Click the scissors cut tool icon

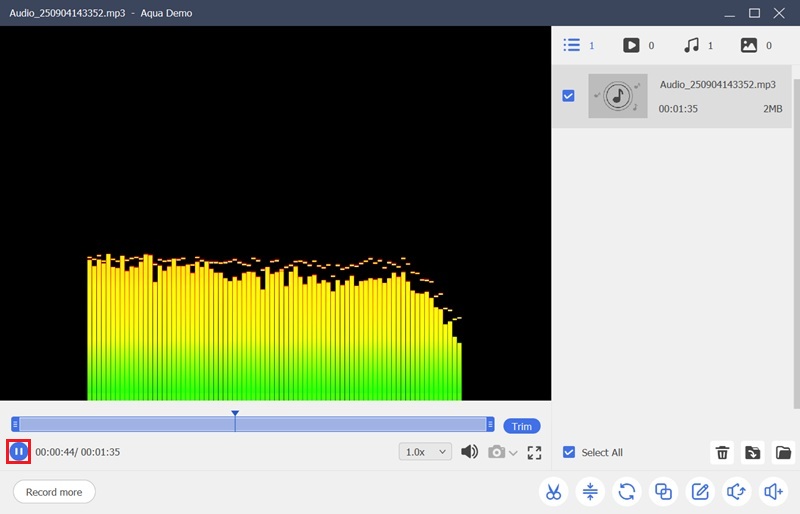coord(553,491)
